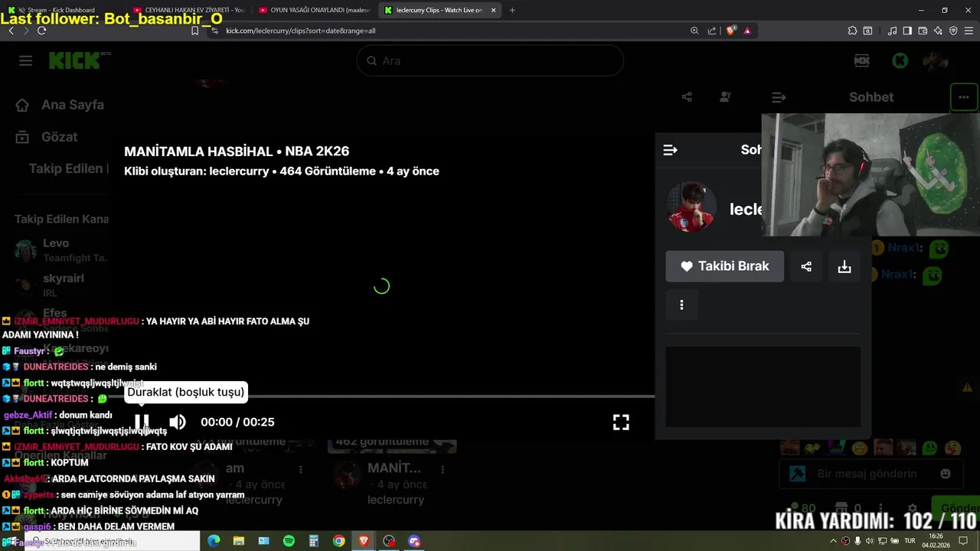Open the skyrairl followed channel
The width and height of the screenshot is (980, 551).
pyautogui.click(x=61, y=285)
